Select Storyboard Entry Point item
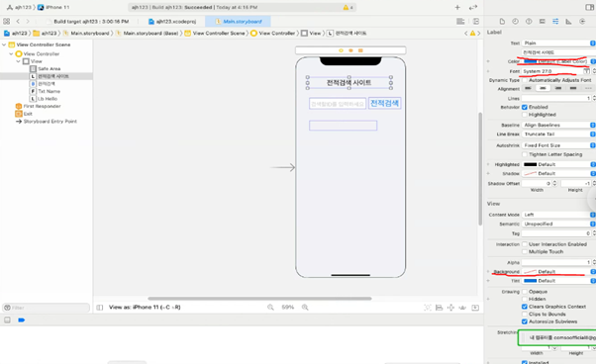 pos(46,122)
